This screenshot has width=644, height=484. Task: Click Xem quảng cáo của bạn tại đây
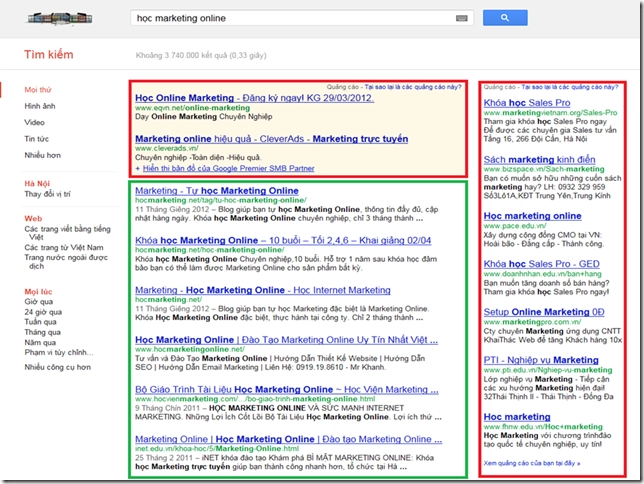(x=531, y=463)
